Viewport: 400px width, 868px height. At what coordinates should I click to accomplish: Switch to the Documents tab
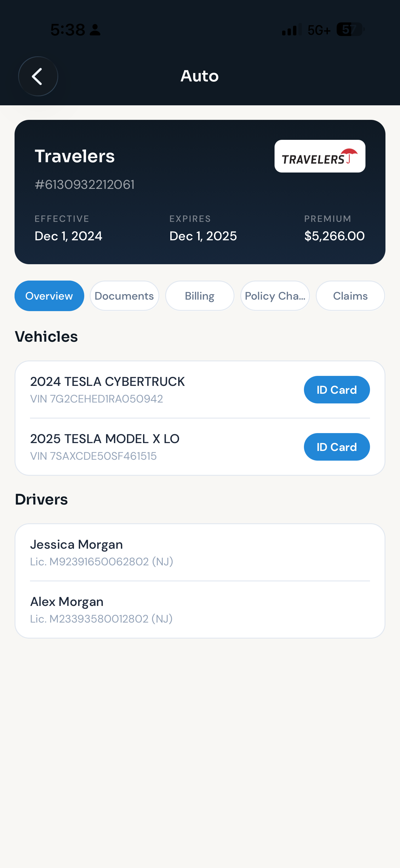(125, 295)
